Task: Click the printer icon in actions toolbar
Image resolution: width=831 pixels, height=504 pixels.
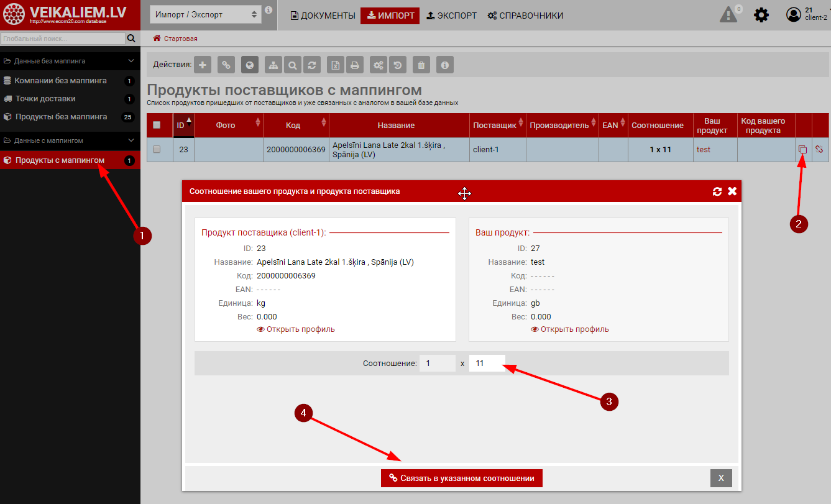Action: click(x=354, y=65)
